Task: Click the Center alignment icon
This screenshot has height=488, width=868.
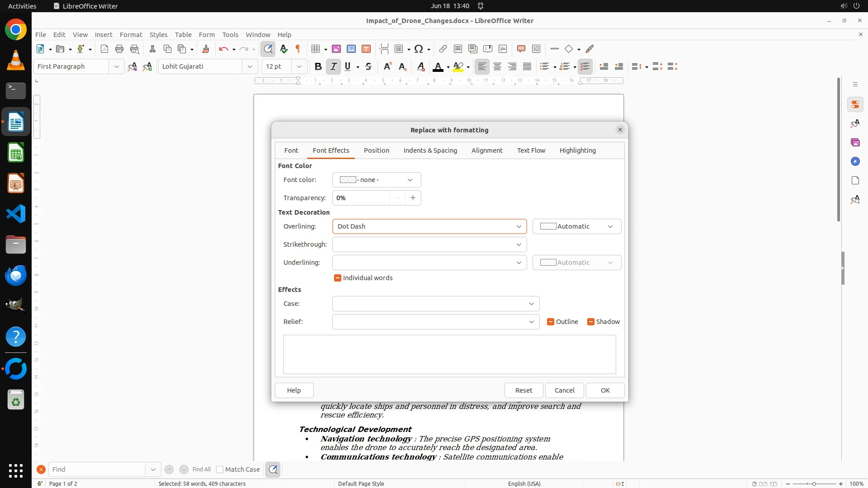Action: pyautogui.click(x=497, y=66)
